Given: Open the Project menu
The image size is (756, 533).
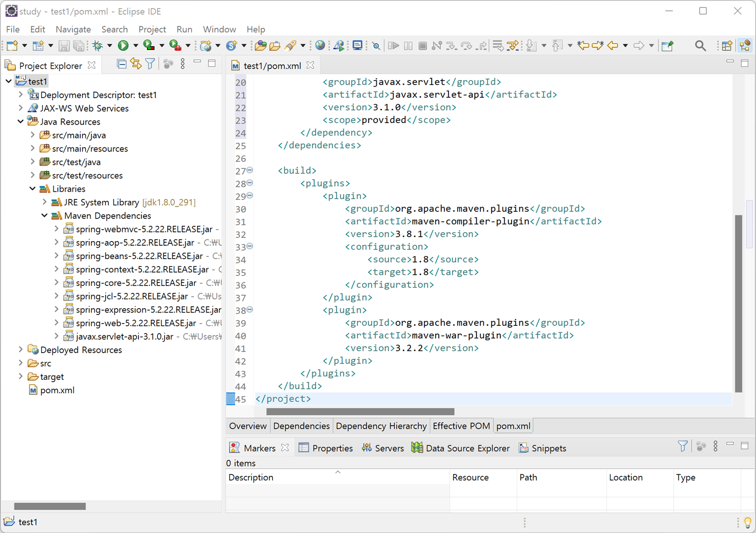Looking at the screenshot, I should pyautogui.click(x=152, y=29).
